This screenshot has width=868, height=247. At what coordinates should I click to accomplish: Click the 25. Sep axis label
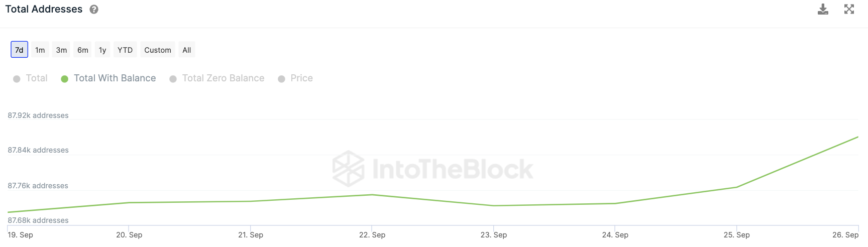736,235
